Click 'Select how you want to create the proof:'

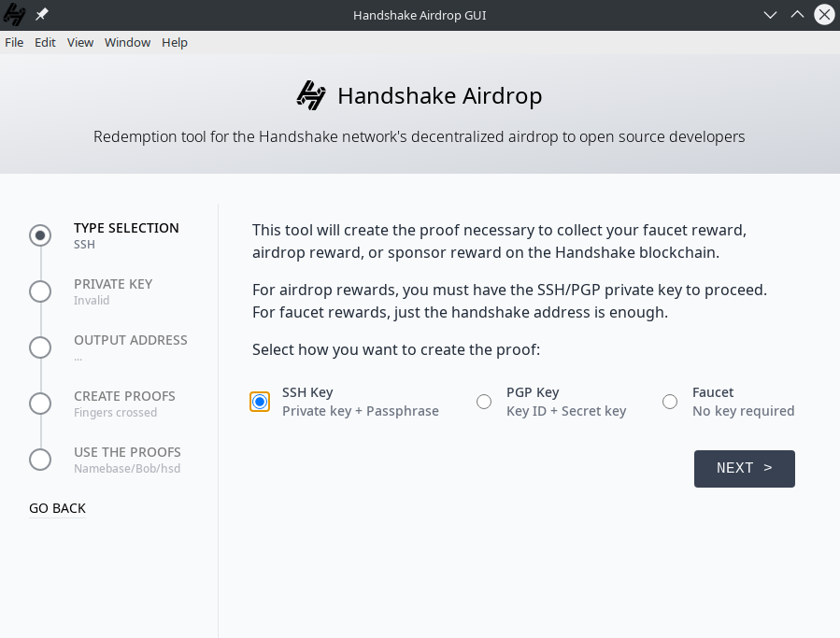point(396,349)
